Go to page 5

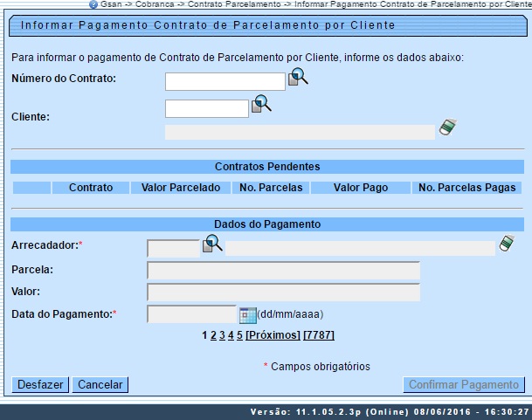click(x=240, y=335)
